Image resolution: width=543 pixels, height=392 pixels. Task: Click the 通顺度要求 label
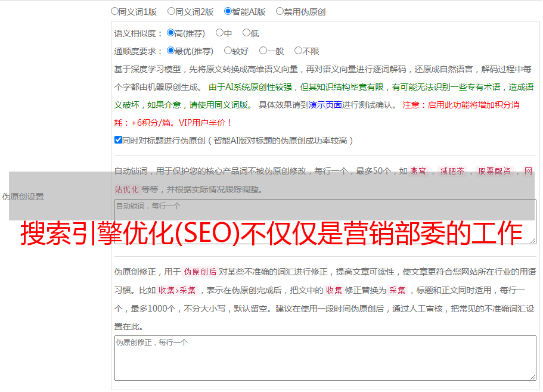coord(138,52)
